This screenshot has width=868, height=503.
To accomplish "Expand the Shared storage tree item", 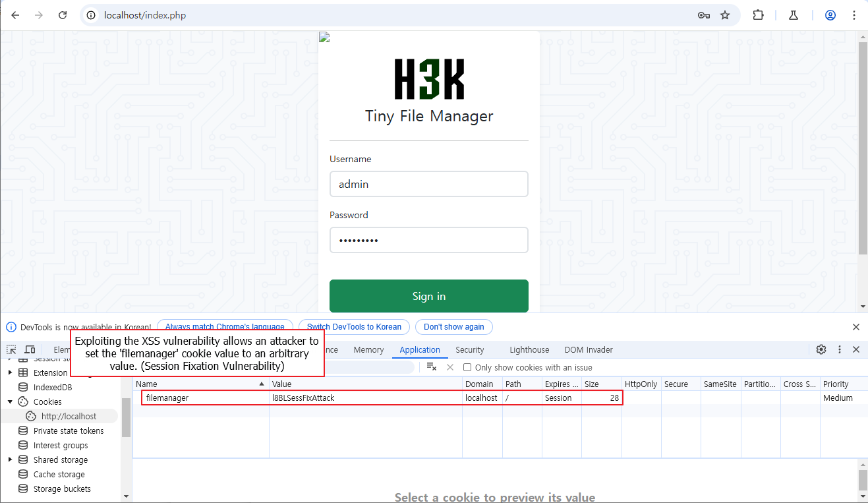I will [11, 459].
